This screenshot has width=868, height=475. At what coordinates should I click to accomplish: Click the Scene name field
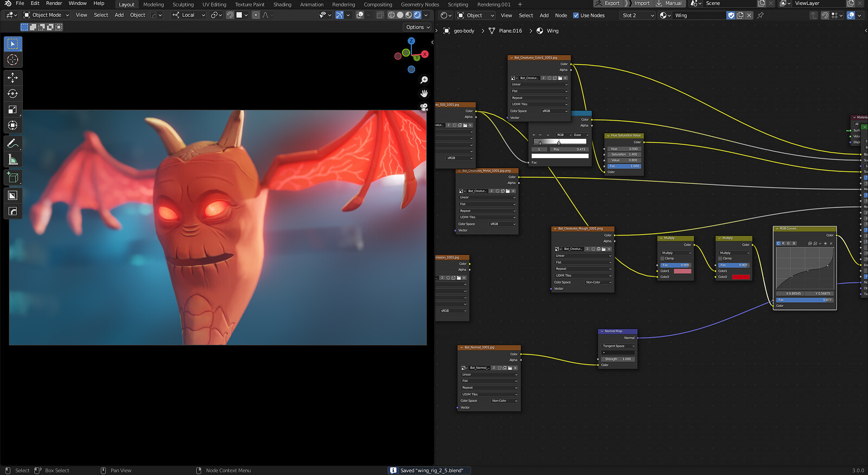click(x=729, y=3)
